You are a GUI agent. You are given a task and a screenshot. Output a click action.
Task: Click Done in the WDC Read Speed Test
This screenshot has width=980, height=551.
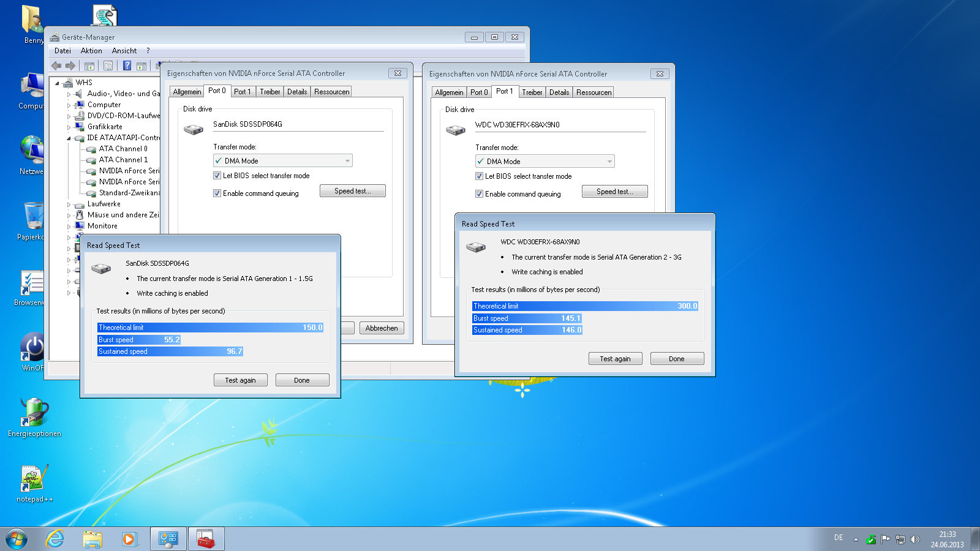point(676,359)
